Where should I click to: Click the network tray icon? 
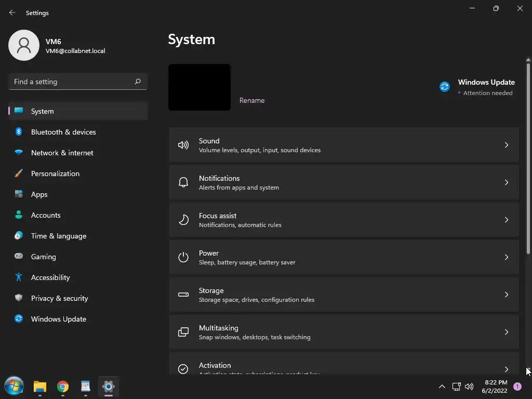tap(456, 387)
